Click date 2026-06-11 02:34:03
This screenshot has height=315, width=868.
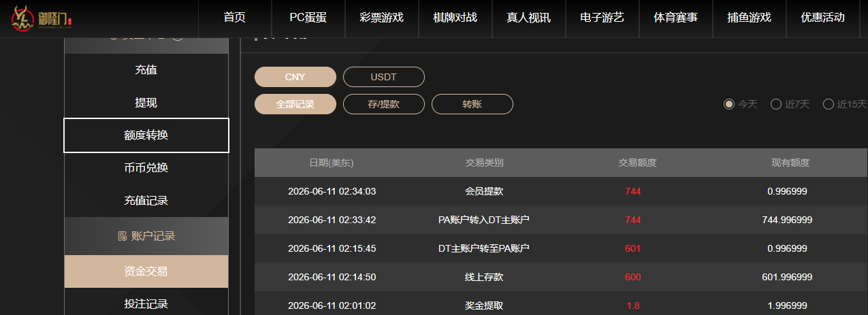(332, 191)
